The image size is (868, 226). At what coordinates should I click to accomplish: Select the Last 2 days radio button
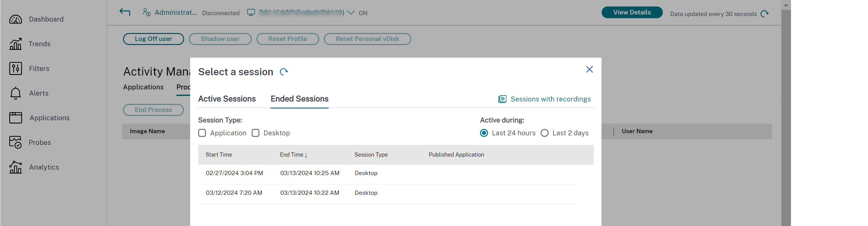pos(544,133)
